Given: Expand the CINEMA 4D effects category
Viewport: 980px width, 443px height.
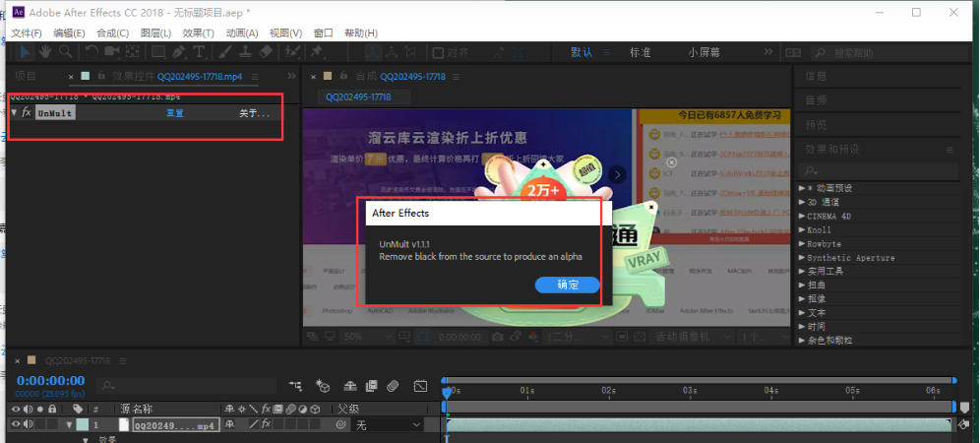Looking at the screenshot, I should (831, 216).
